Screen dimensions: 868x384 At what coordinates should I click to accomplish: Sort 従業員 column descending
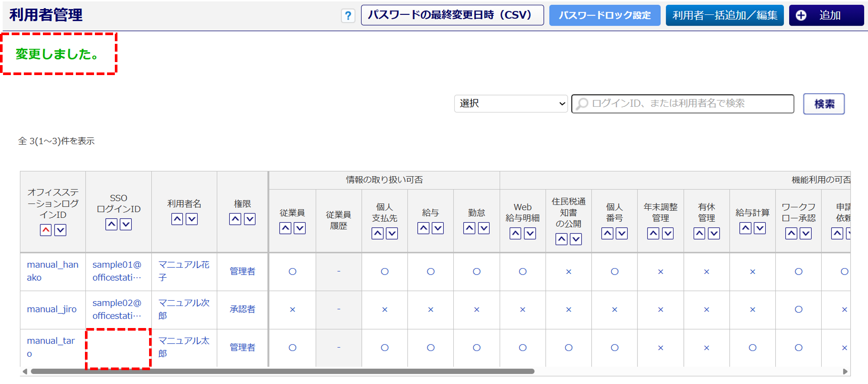tap(299, 228)
